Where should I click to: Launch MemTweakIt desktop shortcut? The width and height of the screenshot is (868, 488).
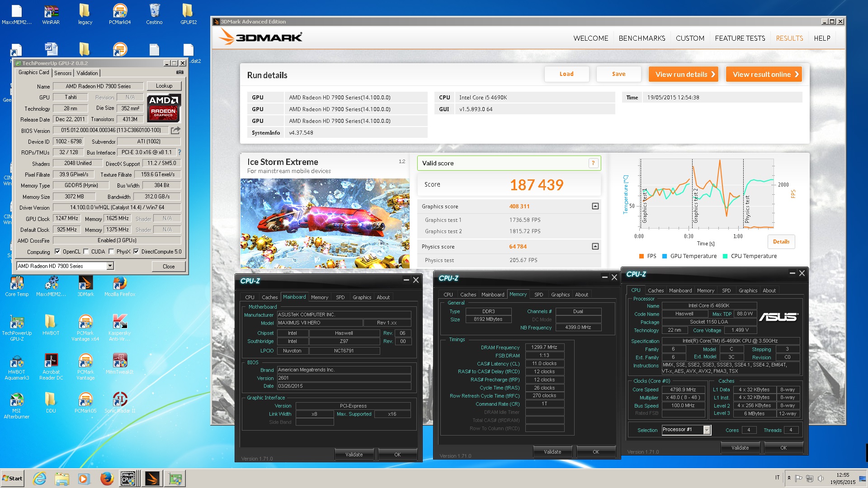(x=120, y=364)
